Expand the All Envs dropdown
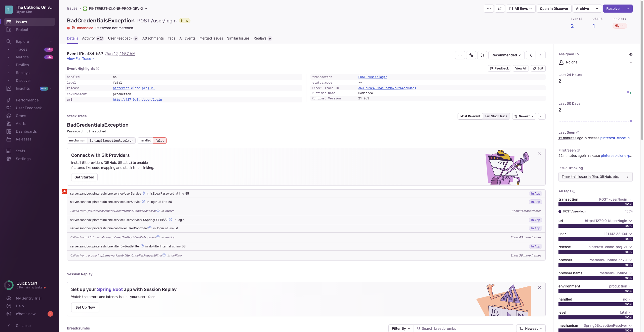 520,9
